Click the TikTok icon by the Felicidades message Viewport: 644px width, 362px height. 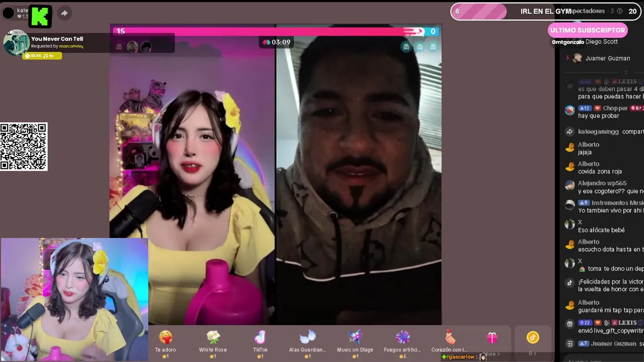[570, 283]
